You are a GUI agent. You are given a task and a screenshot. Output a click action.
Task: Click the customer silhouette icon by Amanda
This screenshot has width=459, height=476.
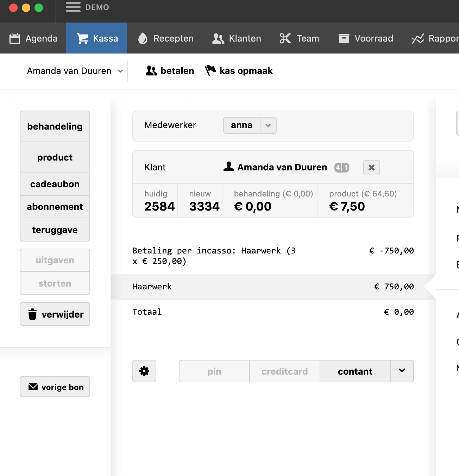[x=229, y=167]
